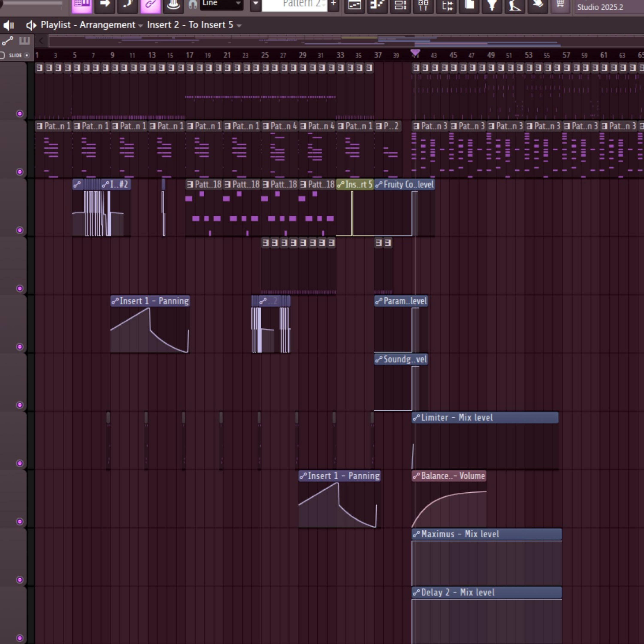Click the stamp tool icon
The height and width of the screenshot is (644, 644).
coord(173,5)
